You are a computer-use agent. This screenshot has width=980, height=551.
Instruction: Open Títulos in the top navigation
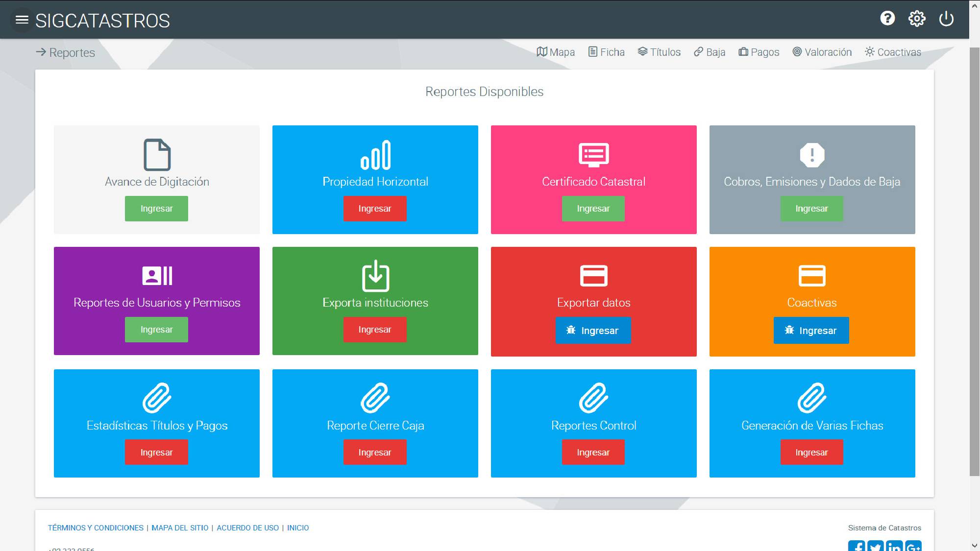(x=659, y=52)
